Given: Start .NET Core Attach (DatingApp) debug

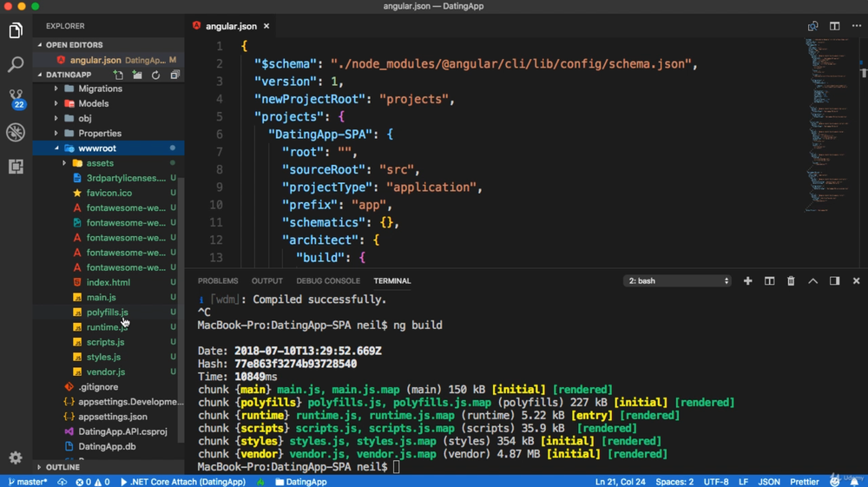Looking at the screenshot, I should [x=182, y=482].
